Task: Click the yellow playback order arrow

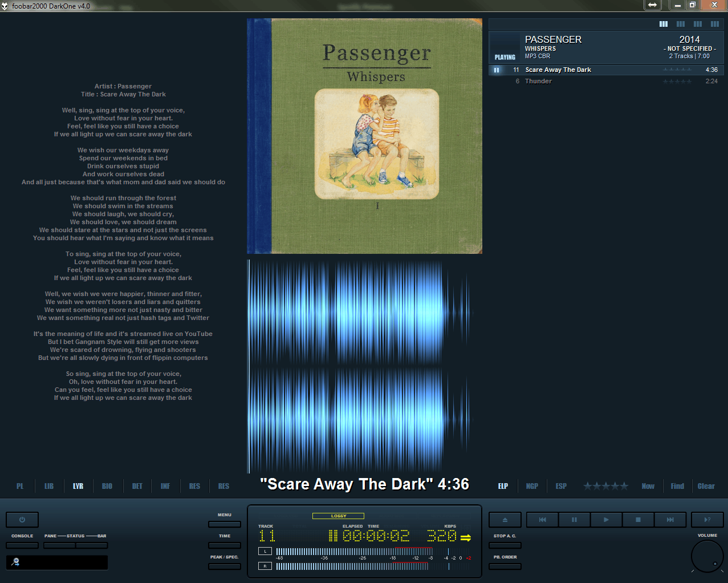Action: click(x=466, y=537)
